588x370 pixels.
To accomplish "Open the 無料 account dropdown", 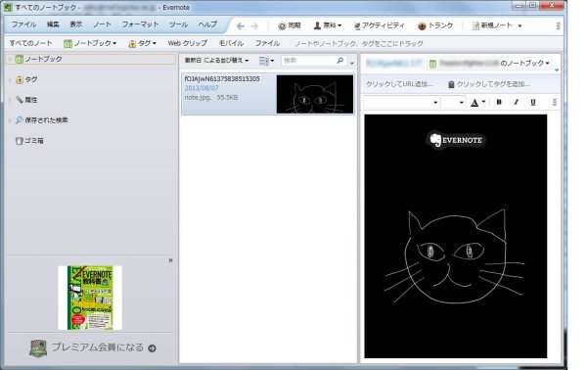I will (328, 25).
